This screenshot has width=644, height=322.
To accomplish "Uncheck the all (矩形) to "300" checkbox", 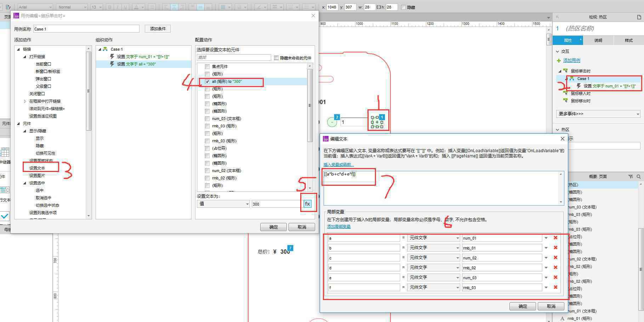I will pos(207,81).
